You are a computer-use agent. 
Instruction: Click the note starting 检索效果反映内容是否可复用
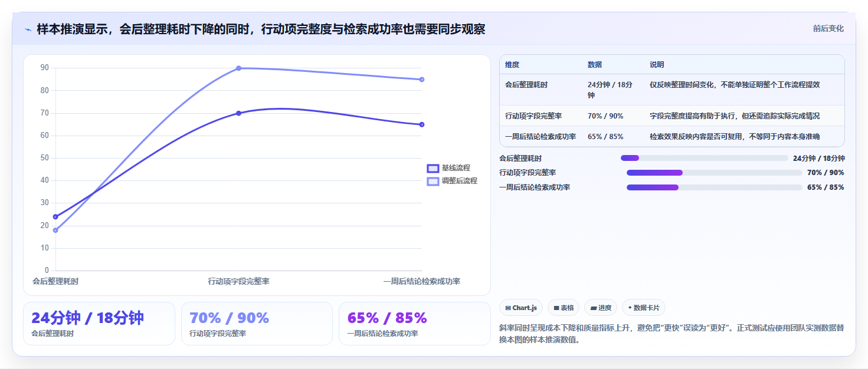click(735, 137)
